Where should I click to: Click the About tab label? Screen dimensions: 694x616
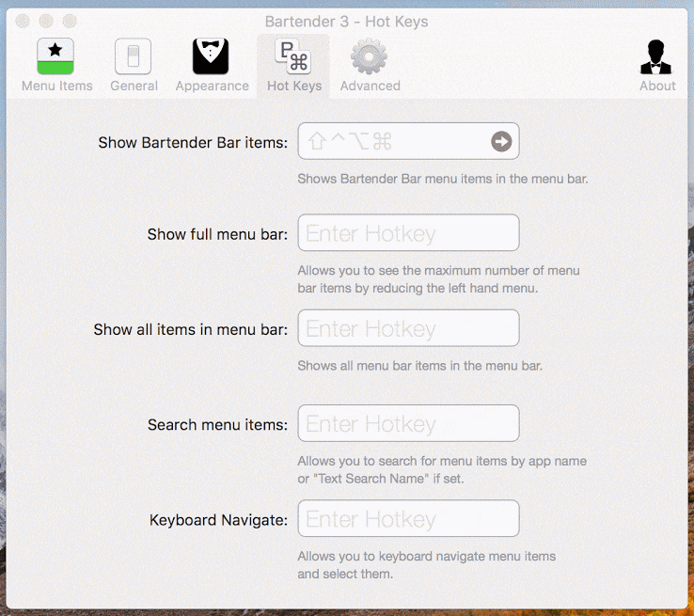657,86
